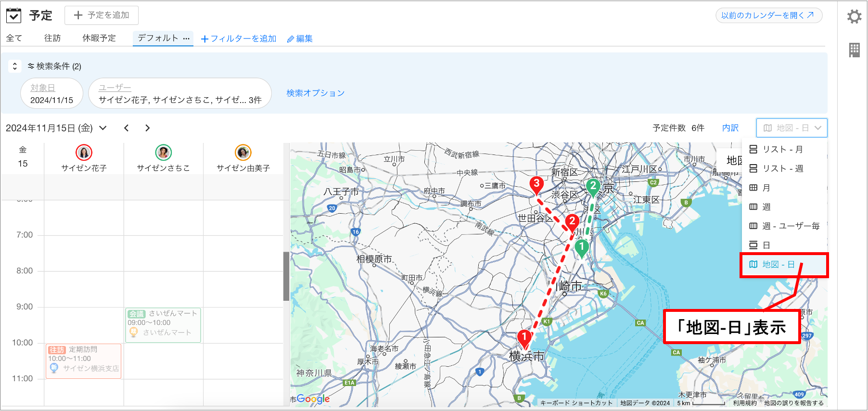This screenshot has height=411, width=868.
Task: Go to the previous day arrow
Action: (127, 128)
